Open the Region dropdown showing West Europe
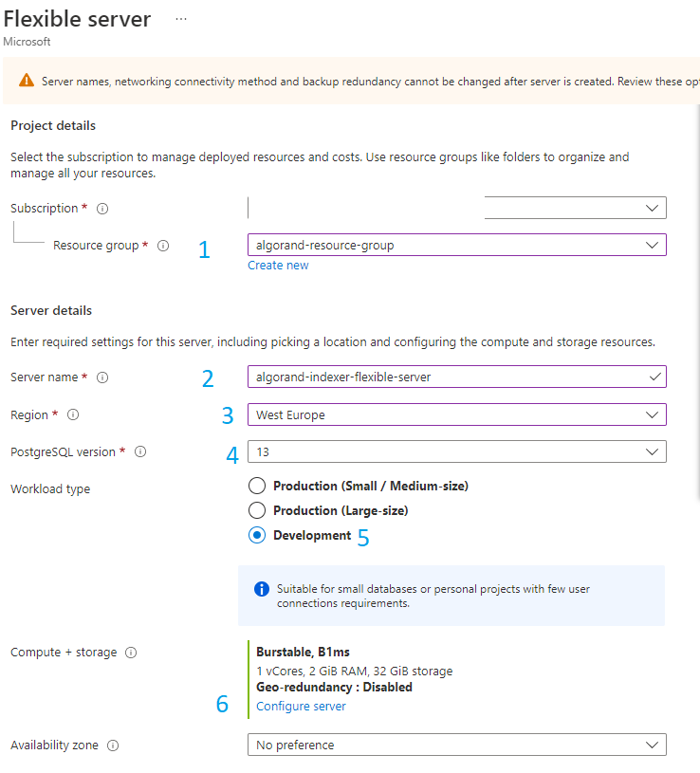The width and height of the screenshot is (700, 773). (457, 414)
